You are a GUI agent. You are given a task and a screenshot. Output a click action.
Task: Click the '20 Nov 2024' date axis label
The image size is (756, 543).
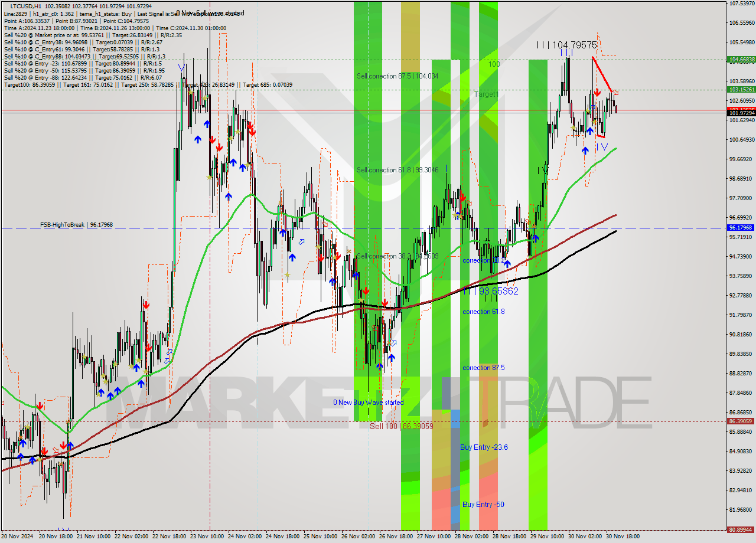18,537
